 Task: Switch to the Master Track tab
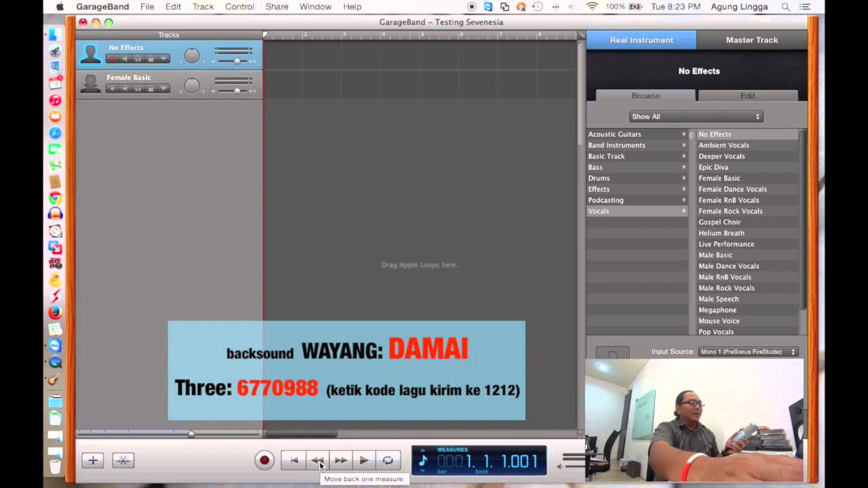[752, 40]
